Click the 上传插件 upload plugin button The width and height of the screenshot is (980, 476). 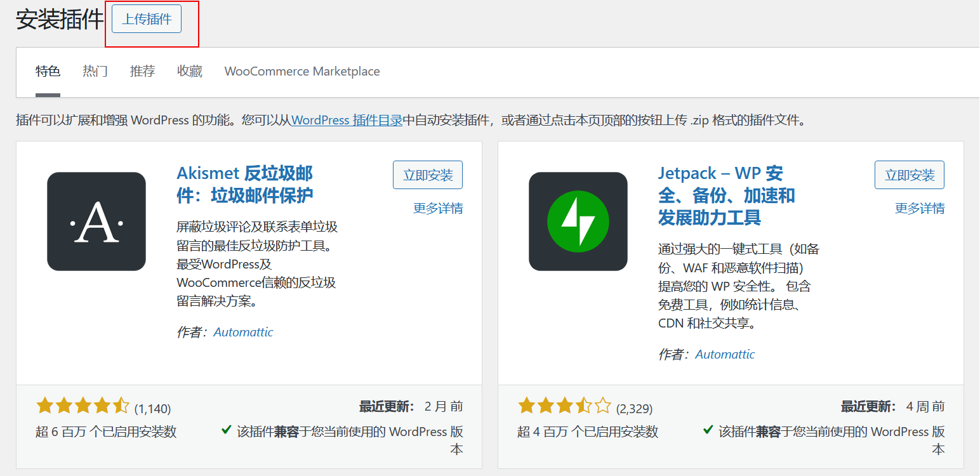click(x=147, y=19)
